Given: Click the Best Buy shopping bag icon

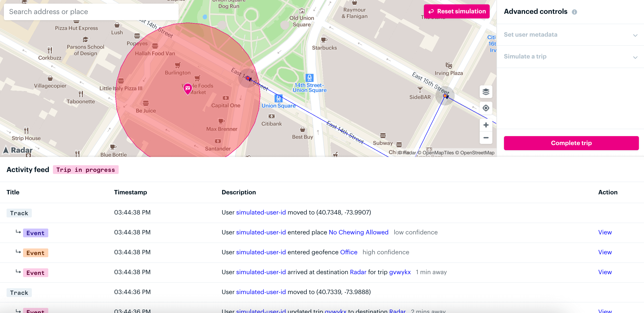Looking at the screenshot, I should click(302, 130).
